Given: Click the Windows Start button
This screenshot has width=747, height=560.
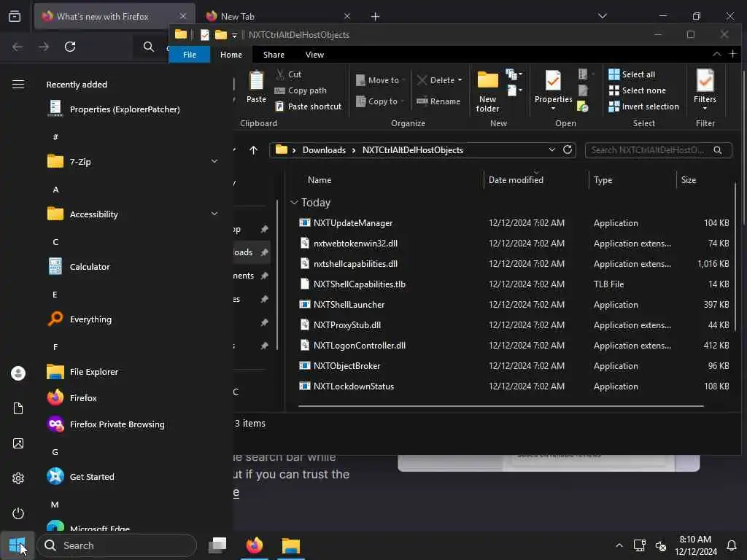Looking at the screenshot, I should pyautogui.click(x=18, y=545).
